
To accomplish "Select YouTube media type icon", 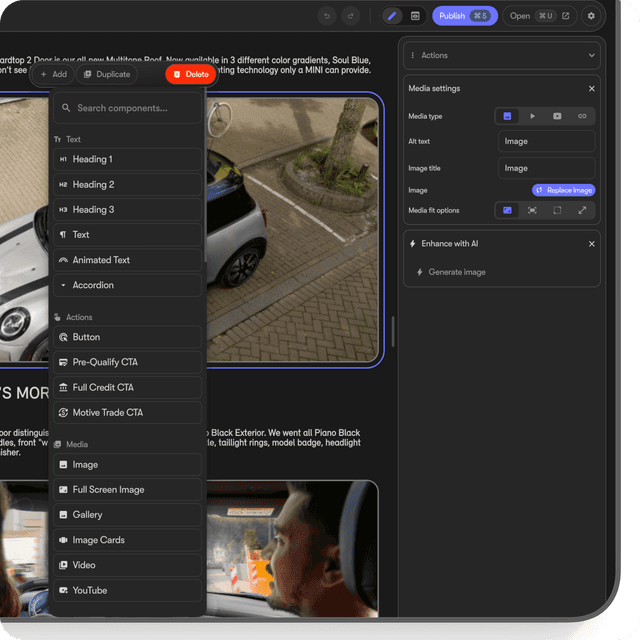I will [x=557, y=116].
